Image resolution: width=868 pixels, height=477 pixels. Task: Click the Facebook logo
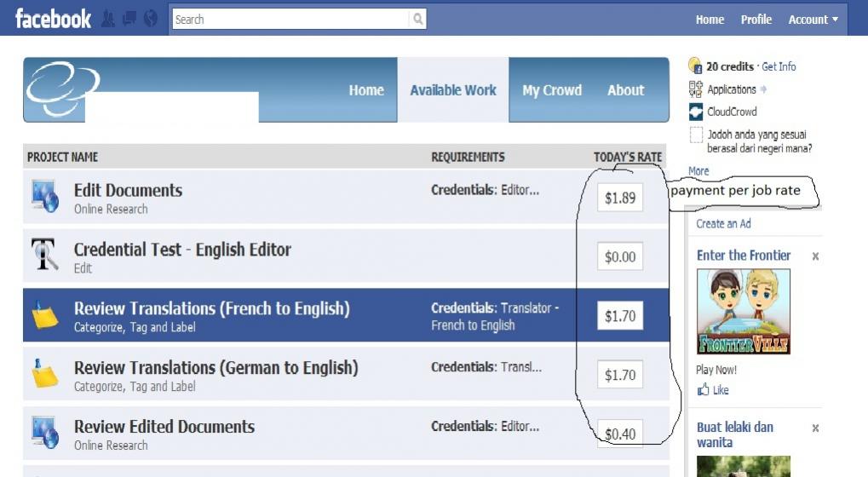click(x=53, y=19)
